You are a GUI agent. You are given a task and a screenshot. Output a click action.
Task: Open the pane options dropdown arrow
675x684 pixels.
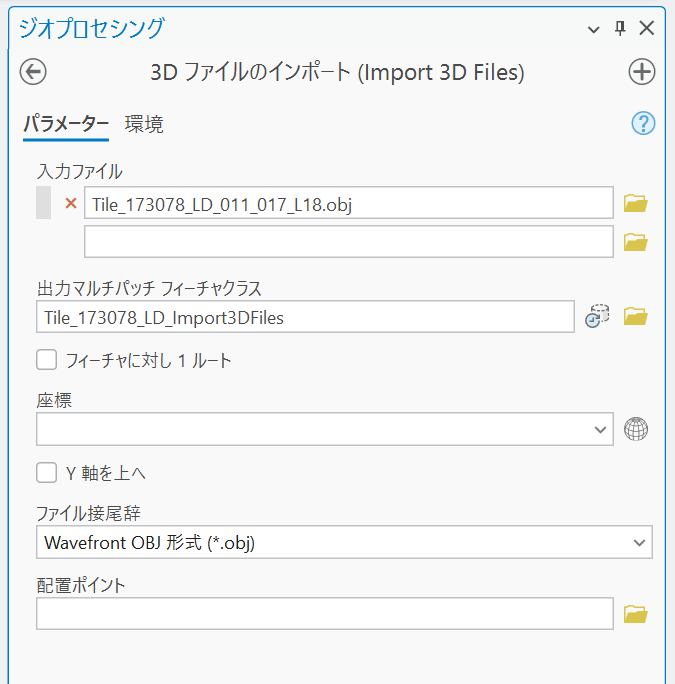(596, 29)
